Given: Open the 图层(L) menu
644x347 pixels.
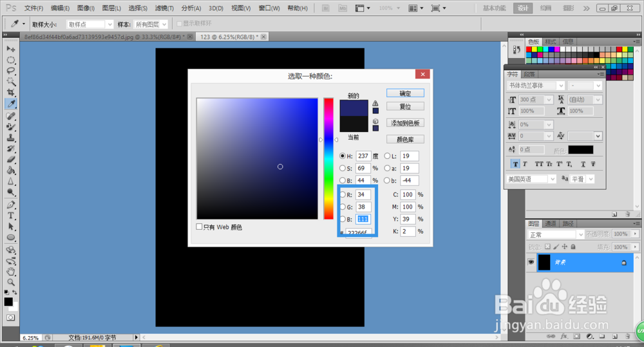Looking at the screenshot, I should [x=111, y=8].
